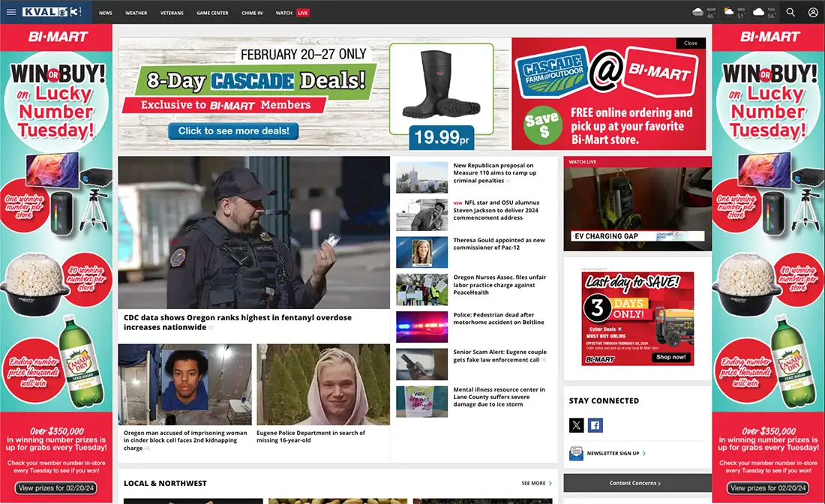This screenshot has height=504, width=825.
Task: Open Senior Scam Alert Eugene couple headline
Action: point(499,355)
